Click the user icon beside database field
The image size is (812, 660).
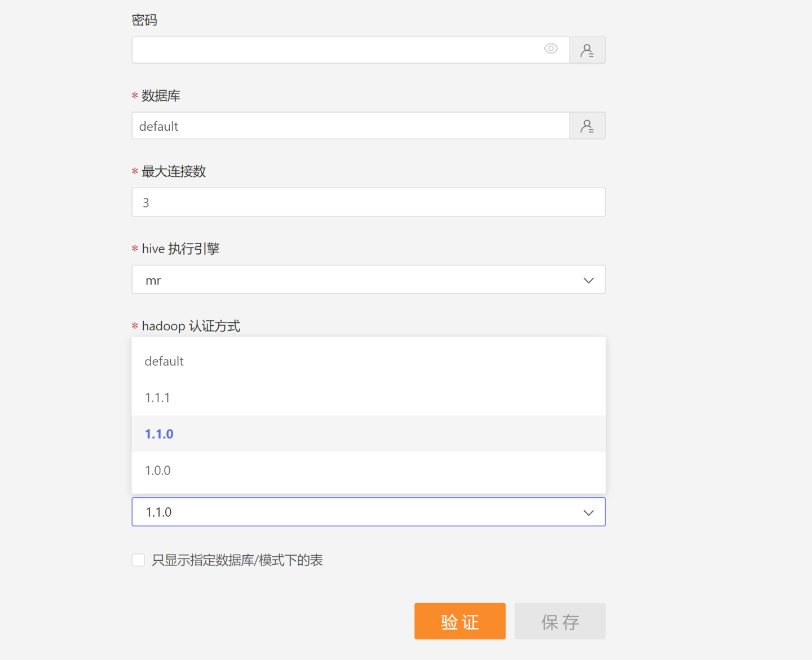(x=587, y=126)
